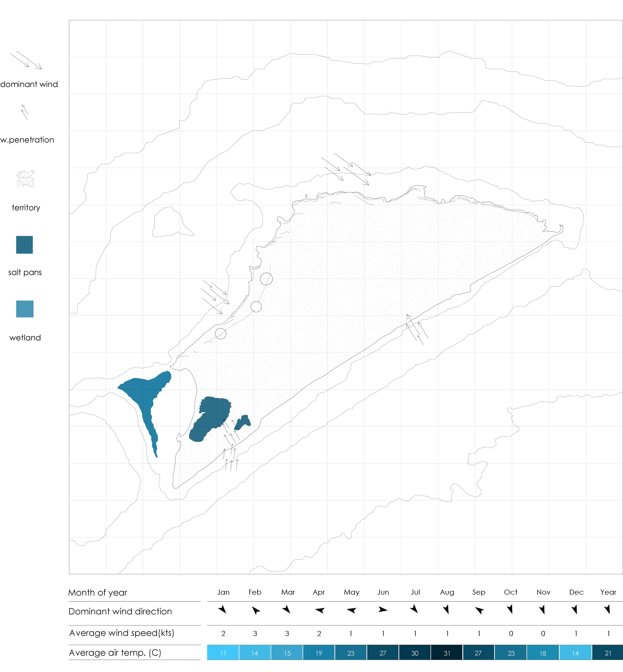Click the dominant wind arrows near the circles
Viewport: 623px width, 672px height.
point(215,297)
